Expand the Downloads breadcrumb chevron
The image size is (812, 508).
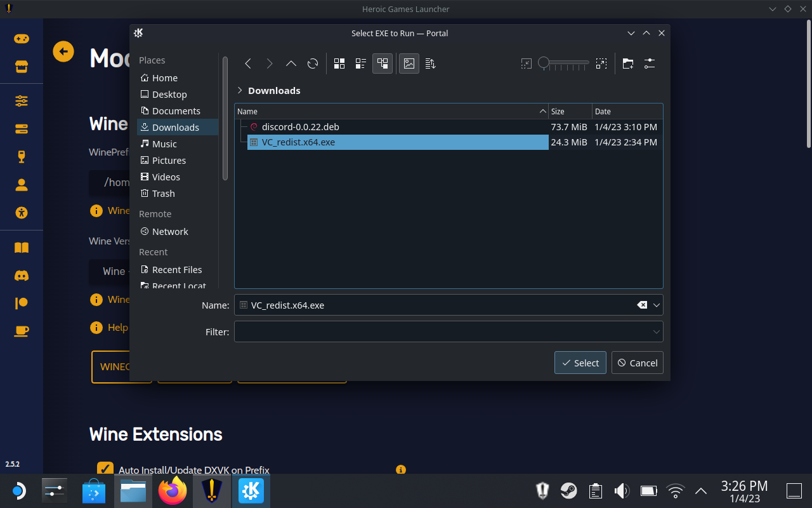(240, 91)
